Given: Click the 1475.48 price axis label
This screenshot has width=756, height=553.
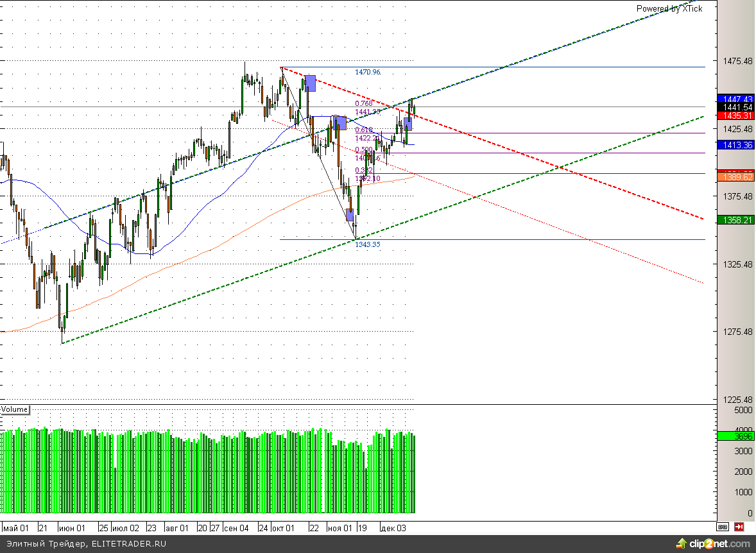Looking at the screenshot, I should (x=737, y=61).
